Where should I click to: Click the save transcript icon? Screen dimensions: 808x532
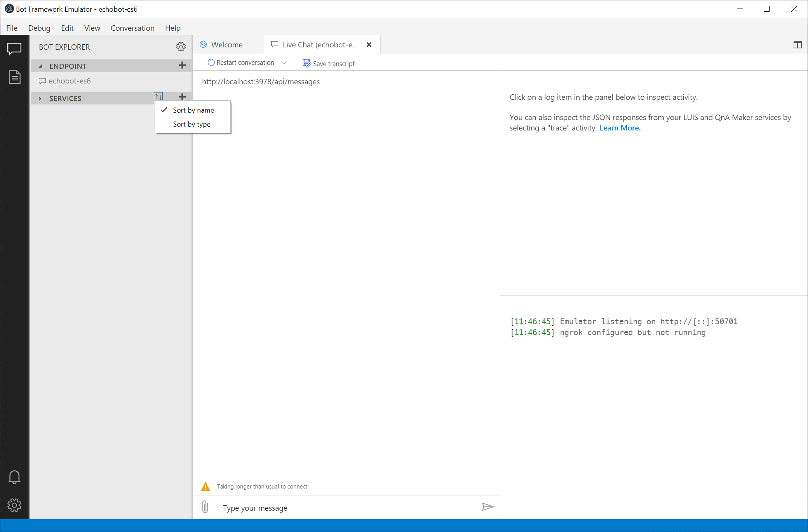click(306, 63)
